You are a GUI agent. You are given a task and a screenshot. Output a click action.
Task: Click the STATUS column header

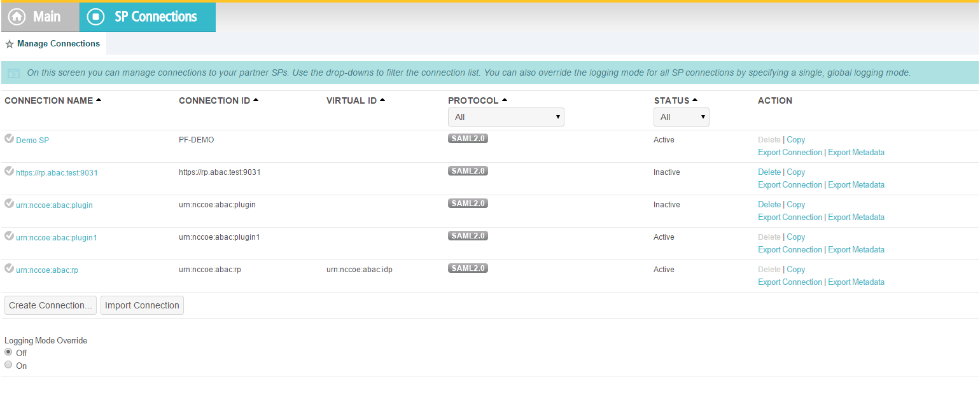671,100
